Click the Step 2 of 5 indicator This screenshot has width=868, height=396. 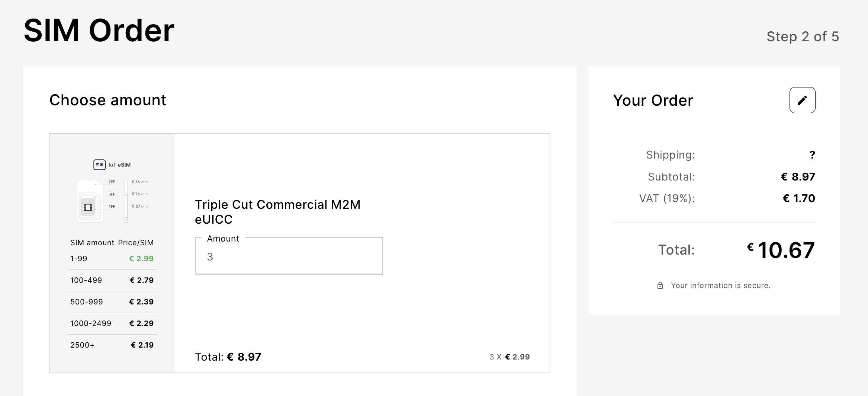point(803,36)
